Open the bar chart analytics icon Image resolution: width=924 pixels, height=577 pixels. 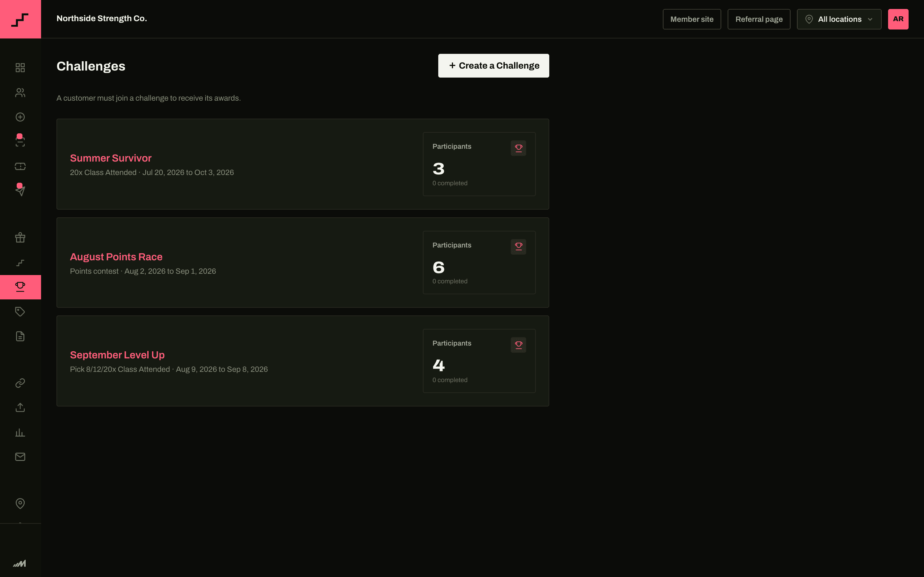click(20, 432)
